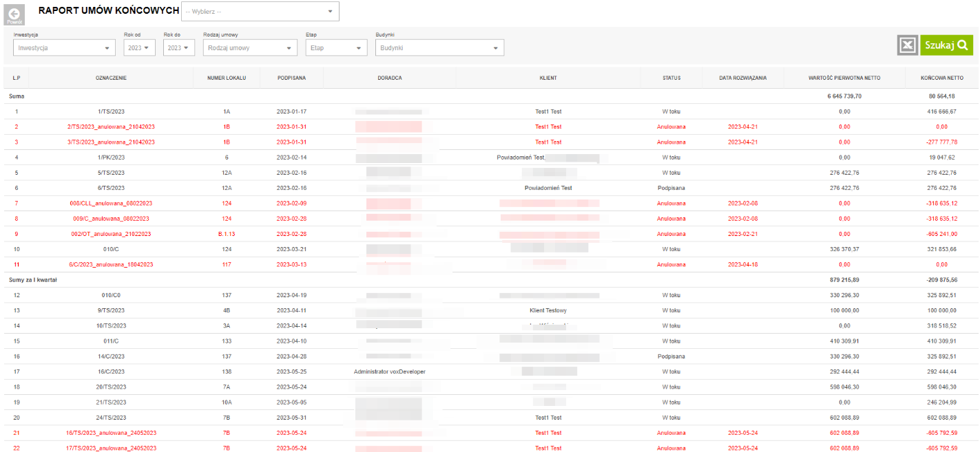Click the NUMER LOKALU column header
This screenshot has width=980, height=452.
tap(227, 78)
